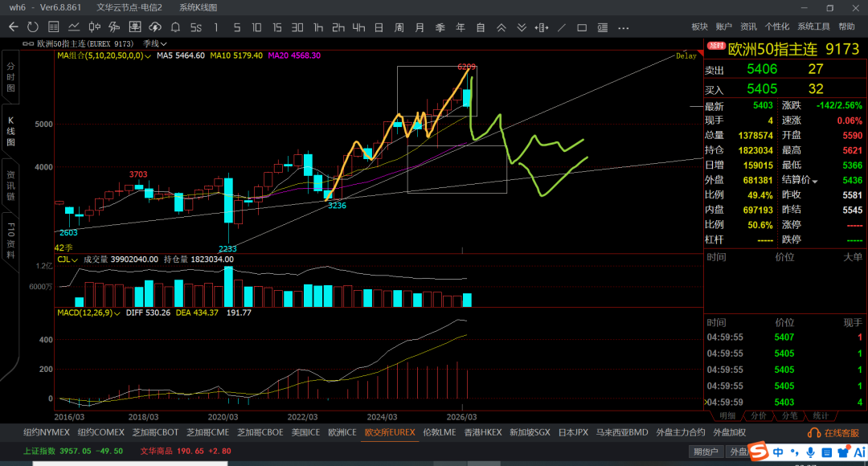868x466 pixels.
Task: Select the 5s period
Action: [196, 27]
